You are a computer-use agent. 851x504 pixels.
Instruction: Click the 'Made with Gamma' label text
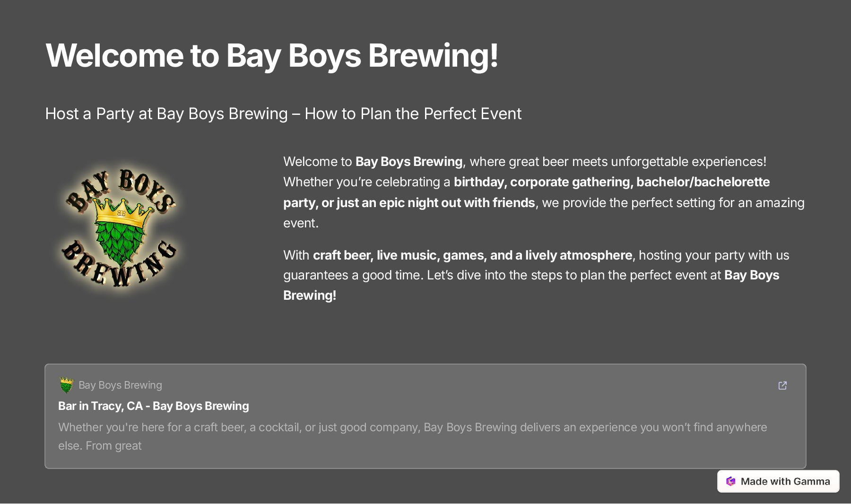point(785,481)
